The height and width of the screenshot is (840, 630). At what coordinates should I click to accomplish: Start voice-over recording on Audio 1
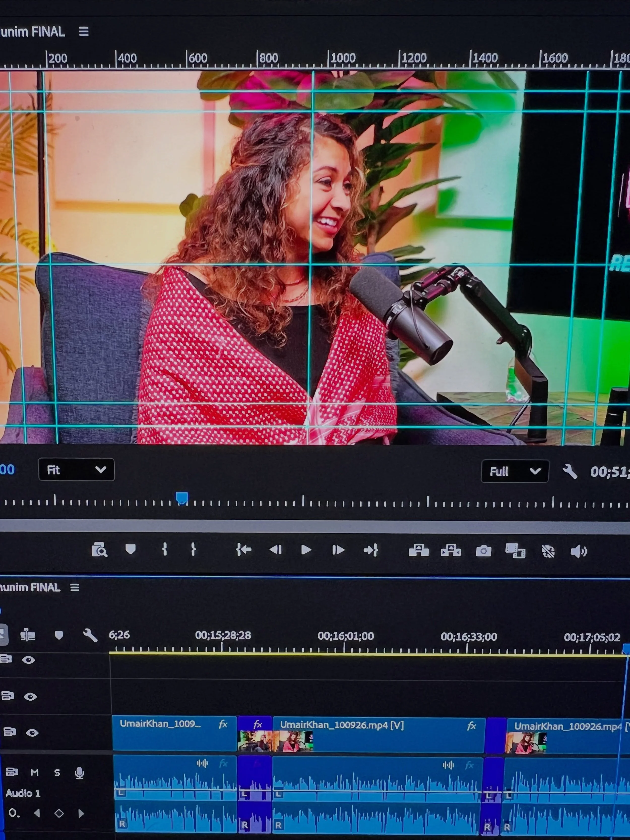coord(79,773)
